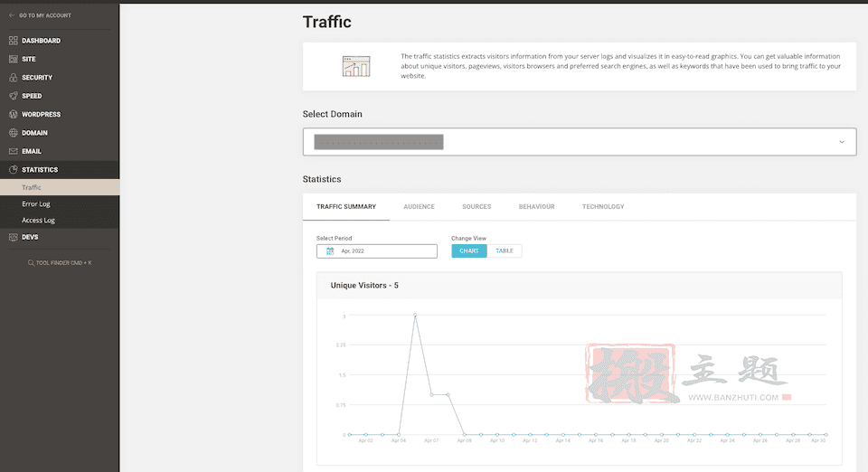Click the Statistics pie chart icon
The image size is (868, 472).
pos(14,169)
